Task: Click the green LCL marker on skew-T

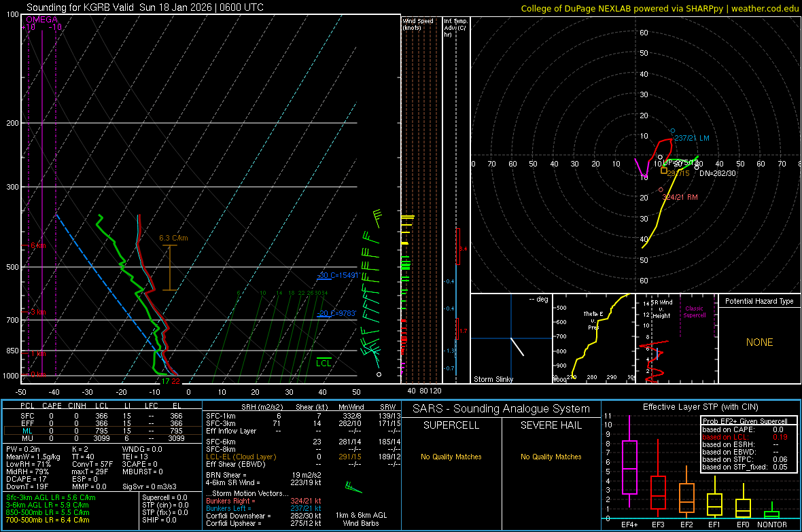Action: [324, 362]
